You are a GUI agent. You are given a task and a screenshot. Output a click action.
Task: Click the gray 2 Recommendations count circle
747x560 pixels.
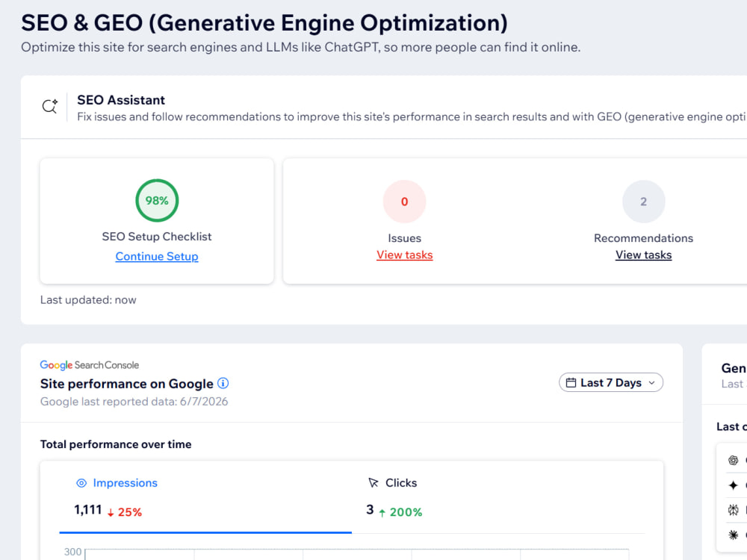pos(644,202)
